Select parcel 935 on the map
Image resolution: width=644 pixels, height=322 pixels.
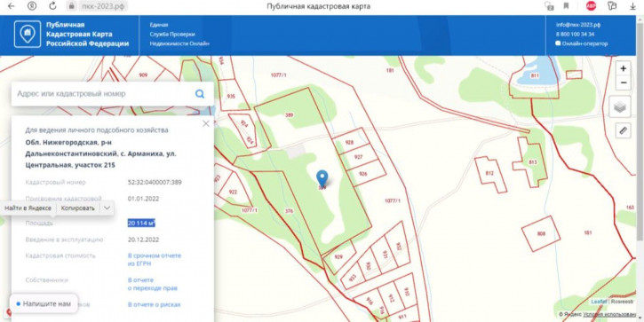tap(231, 97)
